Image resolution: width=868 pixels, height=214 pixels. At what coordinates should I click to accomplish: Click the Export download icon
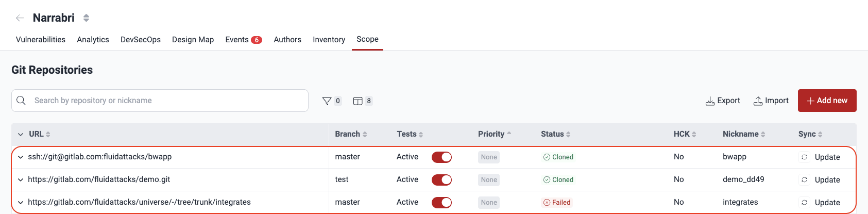(x=710, y=101)
